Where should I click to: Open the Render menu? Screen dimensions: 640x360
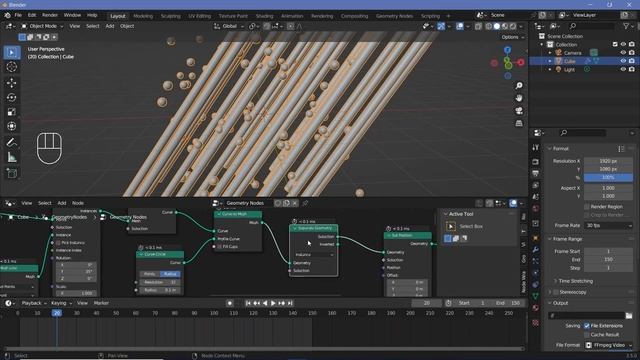click(x=50, y=15)
